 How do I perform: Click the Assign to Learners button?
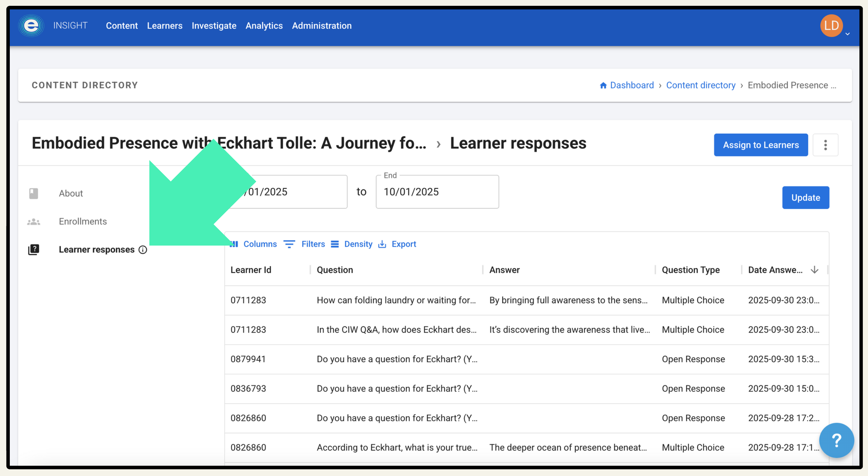[x=761, y=145]
